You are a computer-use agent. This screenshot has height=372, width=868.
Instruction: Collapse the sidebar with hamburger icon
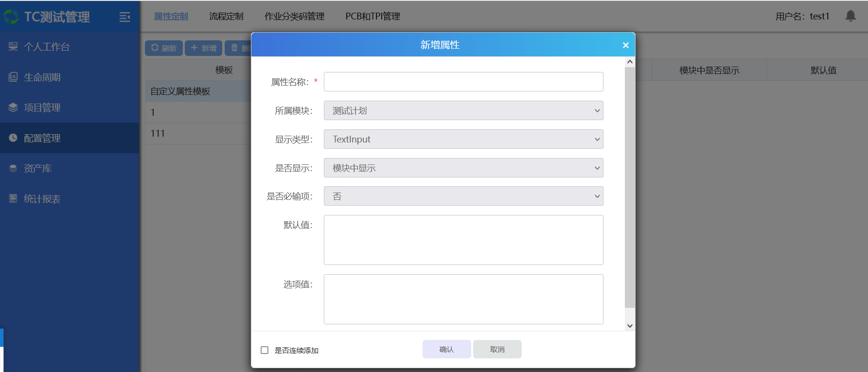(x=124, y=17)
